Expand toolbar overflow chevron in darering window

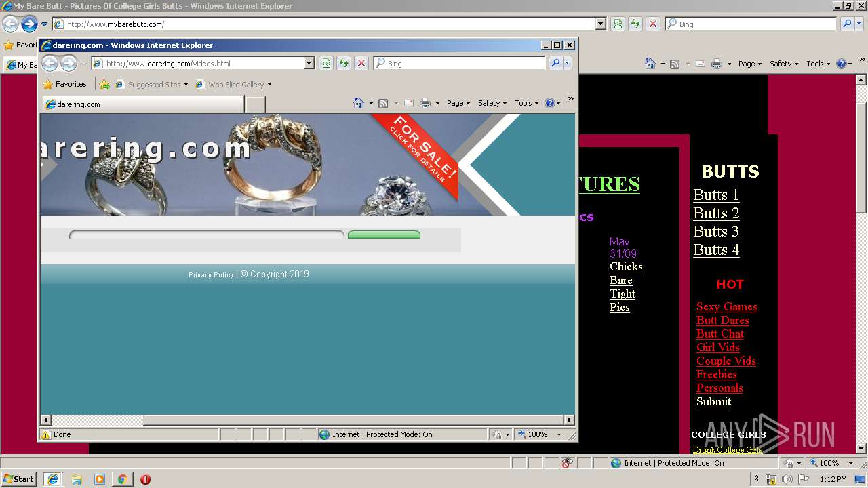[x=570, y=99]
